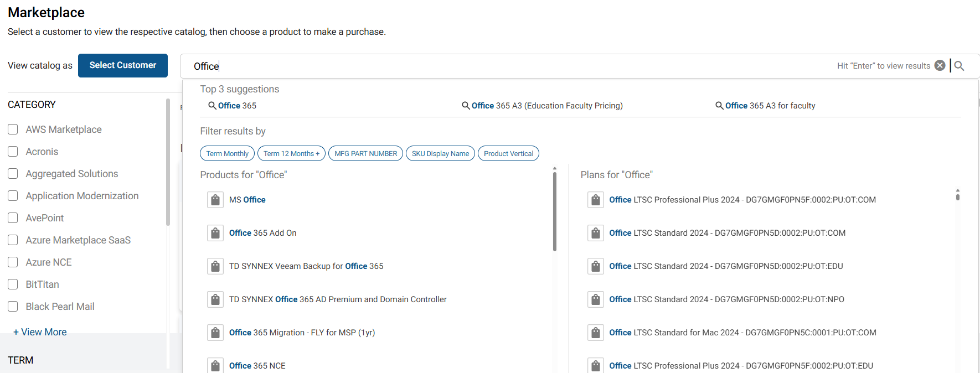The width and height of the screenshot is (980, 373).
Task: Click magnifier icon beside Office 365 suggestion
Action: (212, 106)
